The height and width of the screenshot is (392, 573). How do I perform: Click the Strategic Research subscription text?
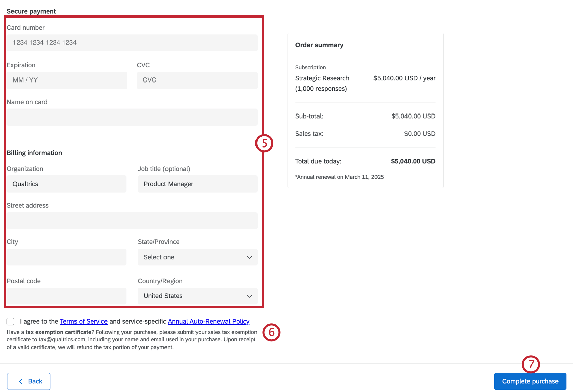[x=322, y=84]
